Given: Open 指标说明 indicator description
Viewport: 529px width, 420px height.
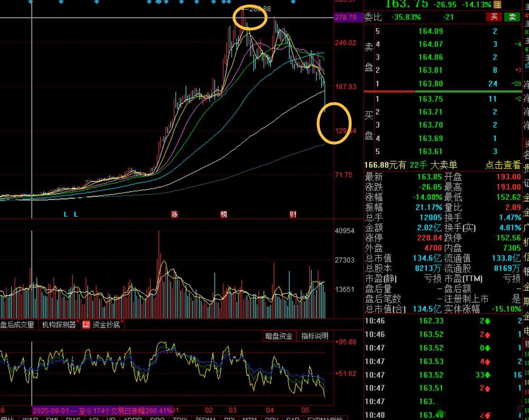Looking at the screenshot, I should pos(314,336).
